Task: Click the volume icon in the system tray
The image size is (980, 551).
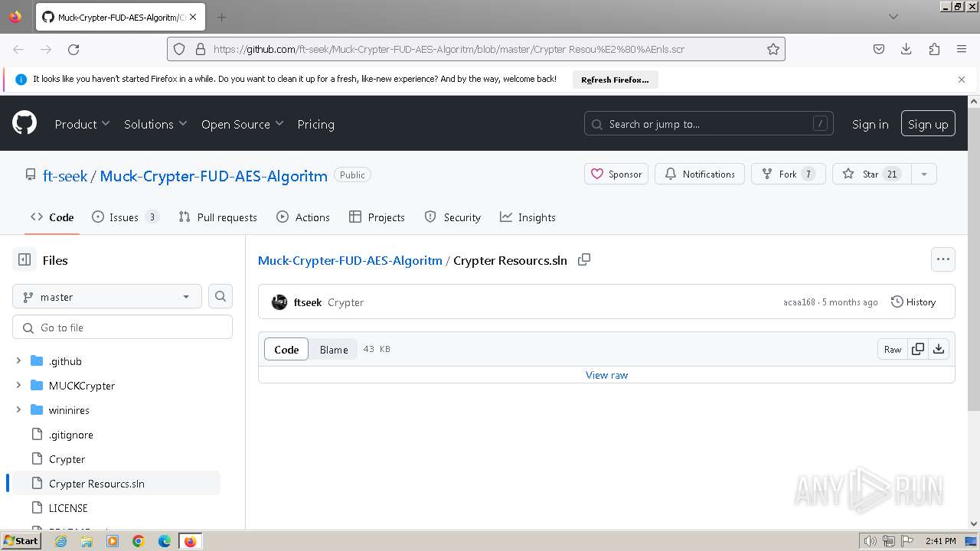Action: click(871, 542)
